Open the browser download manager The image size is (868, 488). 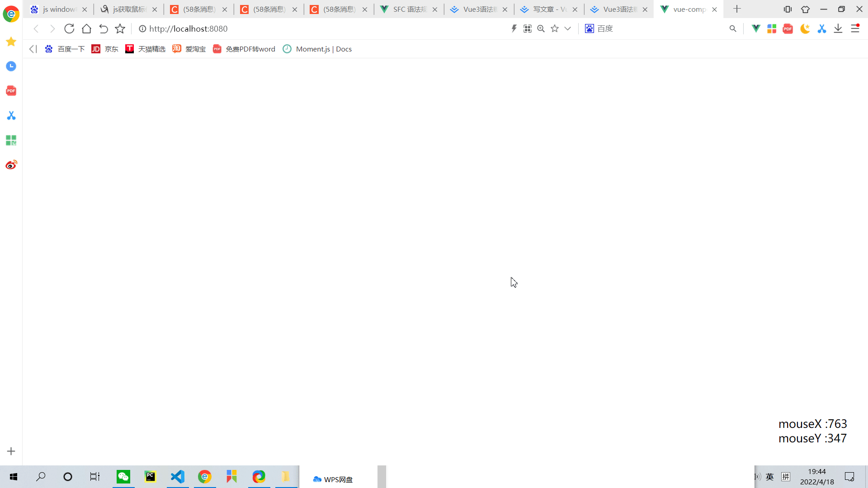839,28
